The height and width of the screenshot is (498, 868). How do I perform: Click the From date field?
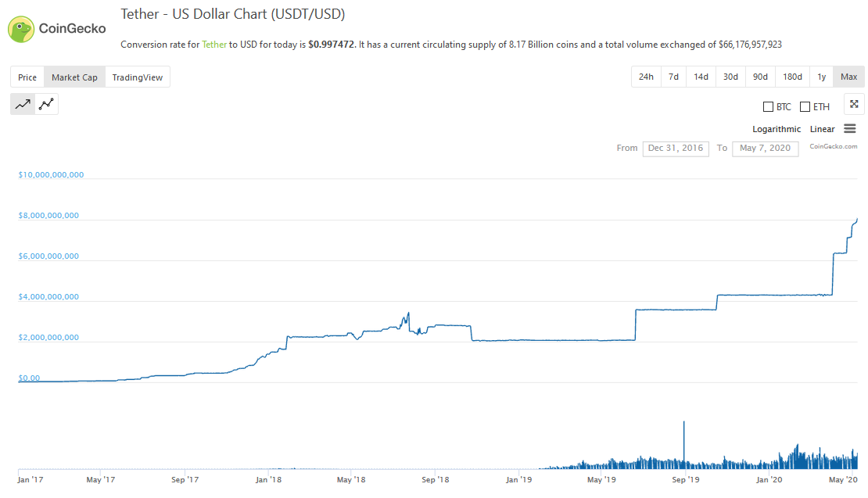coord(676,149)
